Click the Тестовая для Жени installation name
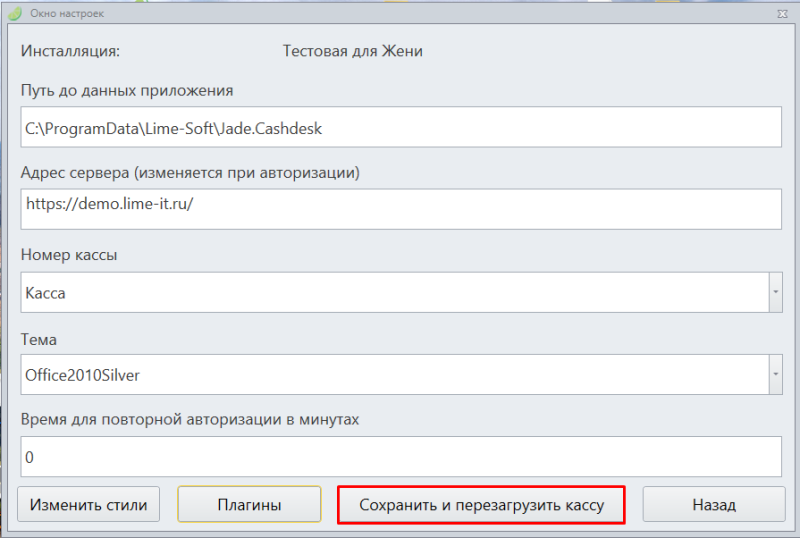Image resolution: width=800 pixels, height=538 pixels. (353, 51)
